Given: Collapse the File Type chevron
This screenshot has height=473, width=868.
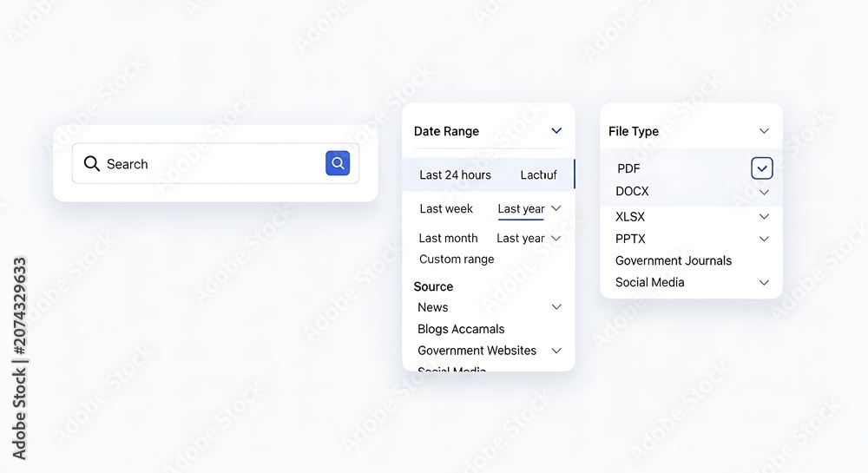Looking at the screenshot, I should (764, 131).
